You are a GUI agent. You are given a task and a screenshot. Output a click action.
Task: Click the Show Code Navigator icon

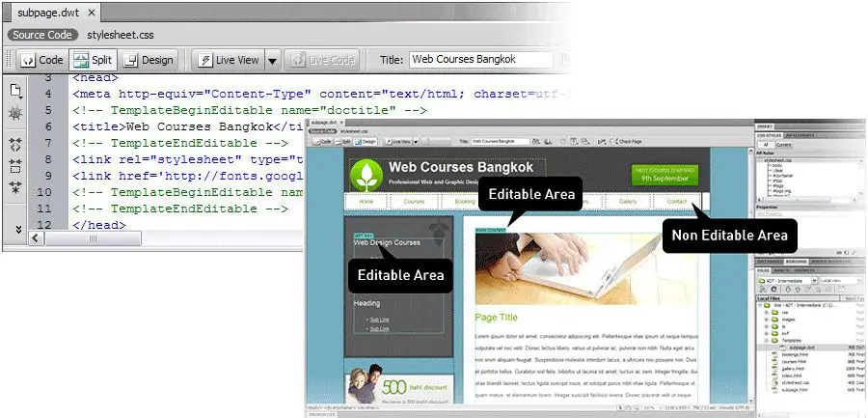pos(16,115)
